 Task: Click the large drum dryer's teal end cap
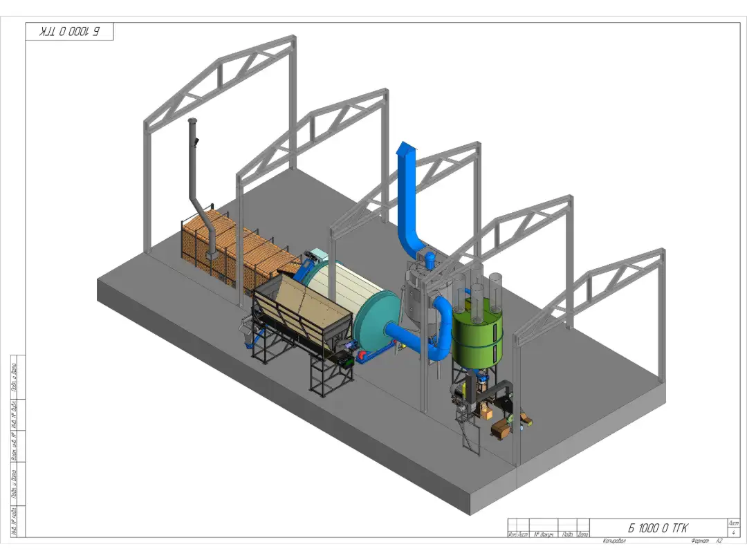376,318
